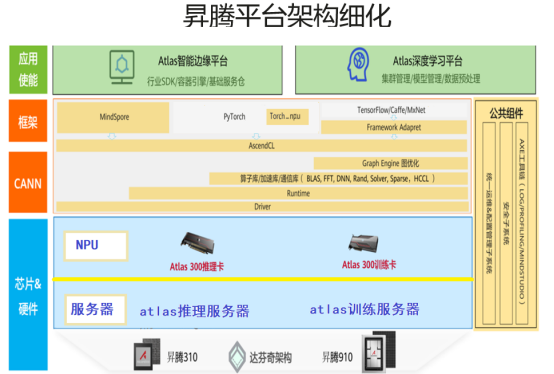Click the Atlas智能边缘平台 title

[193, 61]
